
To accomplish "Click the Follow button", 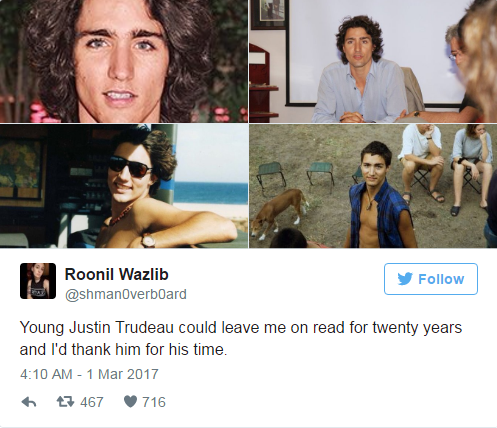I will coord(431,279).
